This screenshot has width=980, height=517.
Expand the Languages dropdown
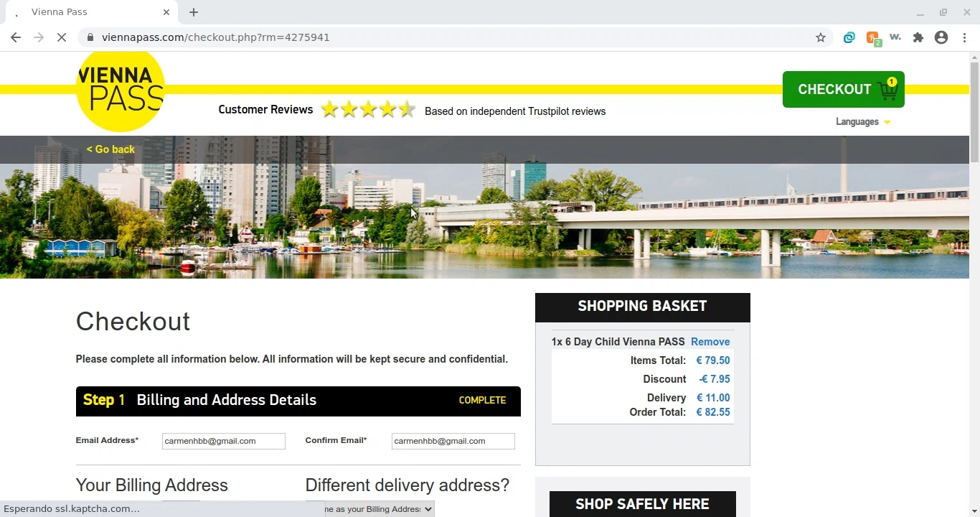[x=863, y=122]
